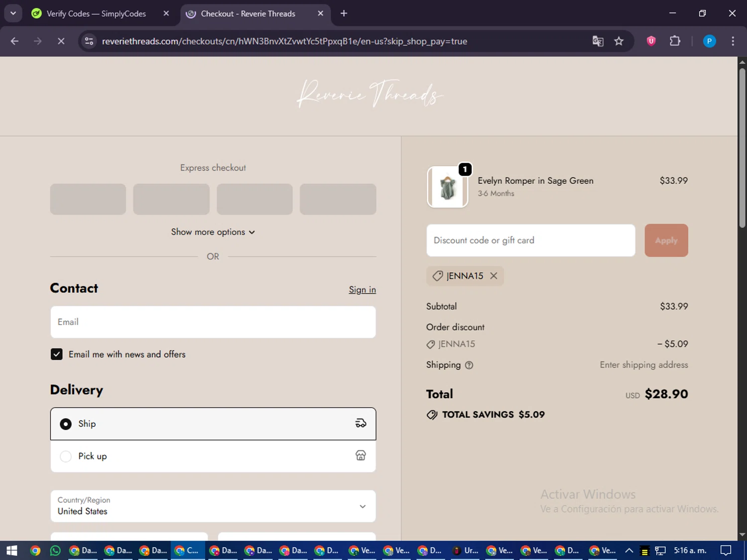Click the Enter shipping address text
The height and width of the screenshot is (560, 747).
coord(644,365)
